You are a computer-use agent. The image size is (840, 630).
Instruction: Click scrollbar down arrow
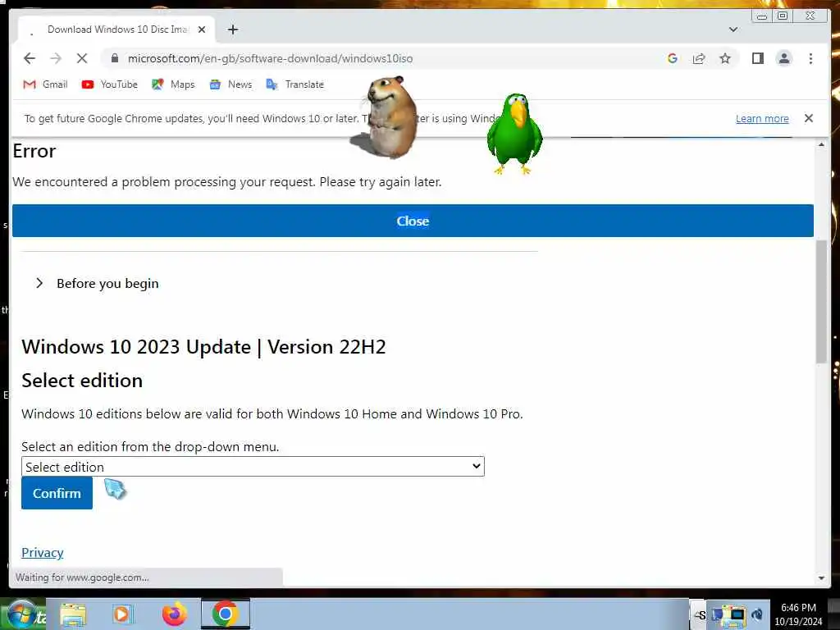pyautogui.click(x=821, y=578)
